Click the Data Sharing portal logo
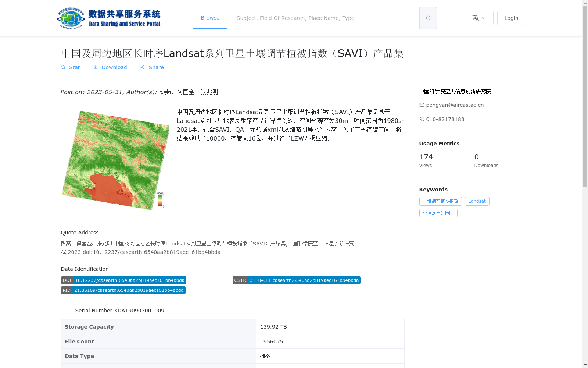Image resolution: width=588 pixels, height=368 pixels. [109, 18]
